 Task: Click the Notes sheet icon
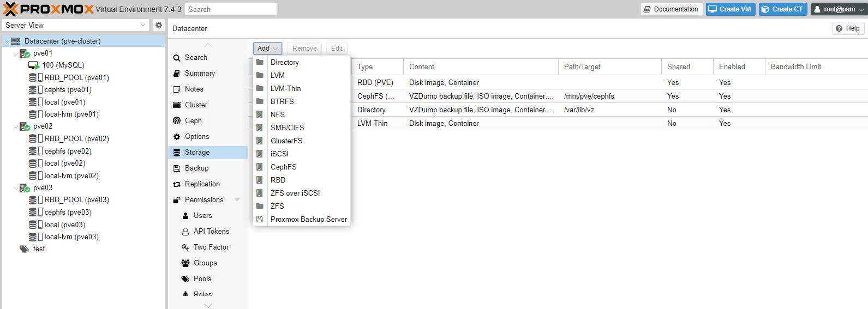point(177,89)
